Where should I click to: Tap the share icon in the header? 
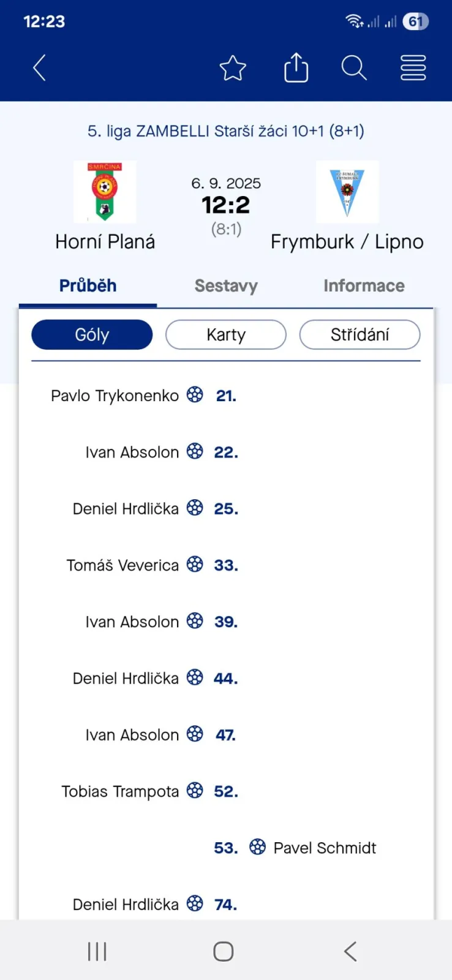296,67
